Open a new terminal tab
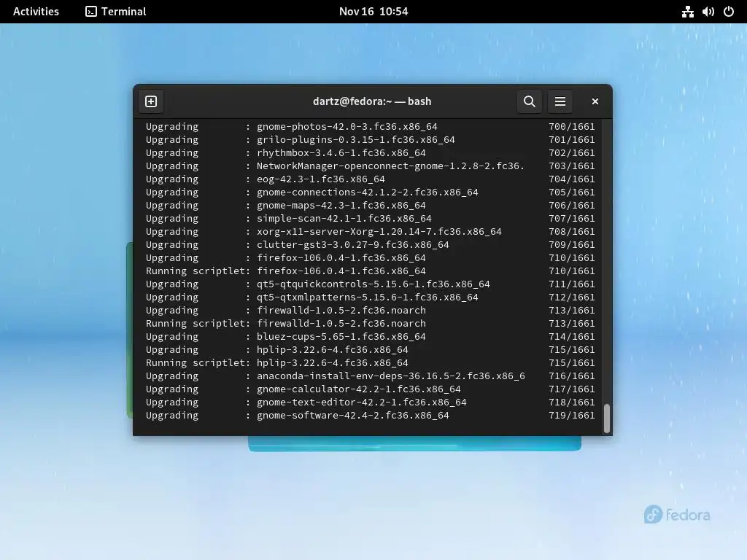The image size is (747, 560). 151,101
